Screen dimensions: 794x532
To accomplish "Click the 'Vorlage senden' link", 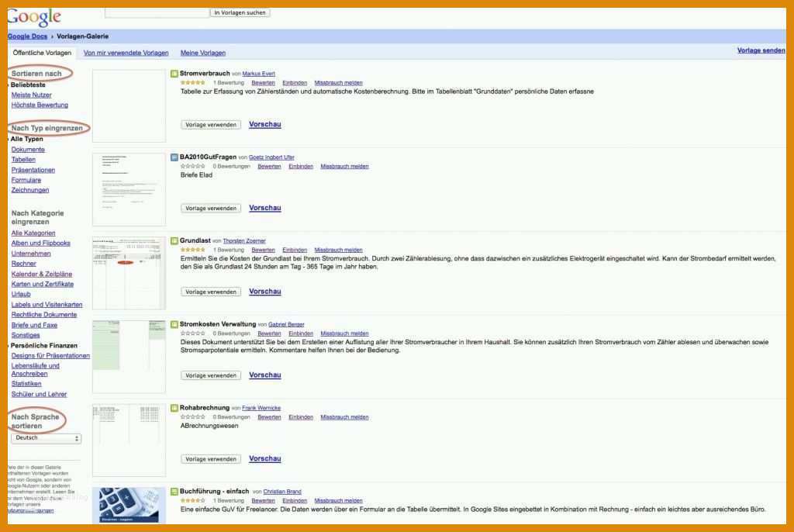I will click(x=761, y=50).
